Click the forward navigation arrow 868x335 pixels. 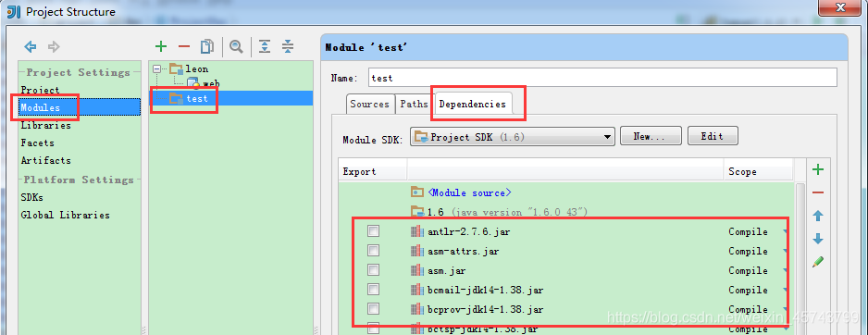coord(54,47)
